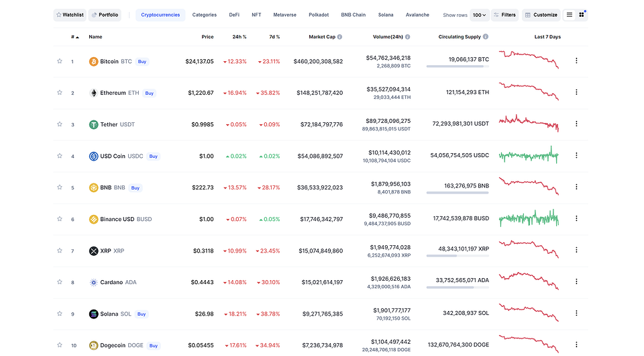
Task: Open XRP row three-dot menu
Action: click(x=576, y=250)
